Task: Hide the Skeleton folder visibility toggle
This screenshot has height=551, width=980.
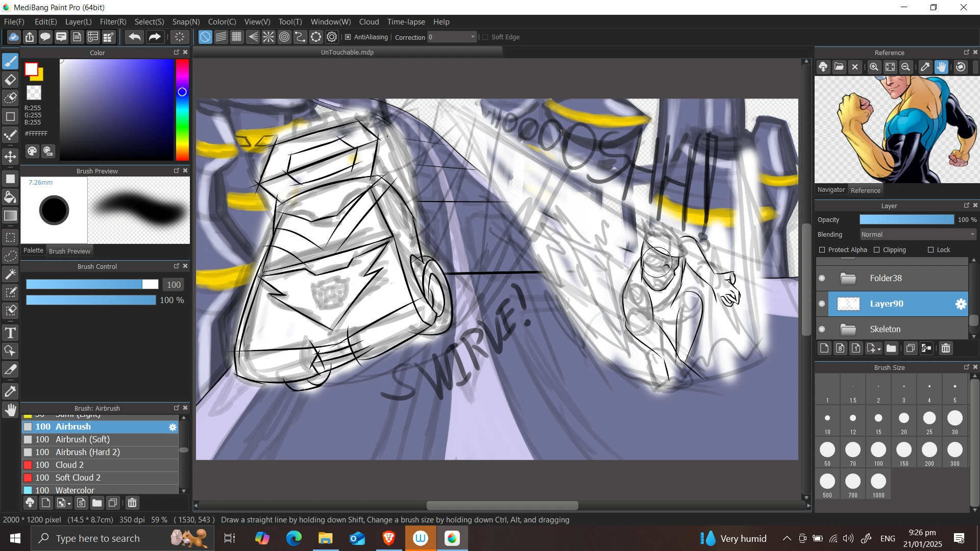Action: [x=822, y=329]
